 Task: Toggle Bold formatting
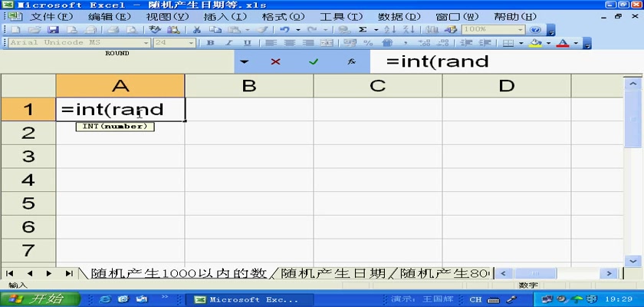pyautogui.click(x=209, y=43)
